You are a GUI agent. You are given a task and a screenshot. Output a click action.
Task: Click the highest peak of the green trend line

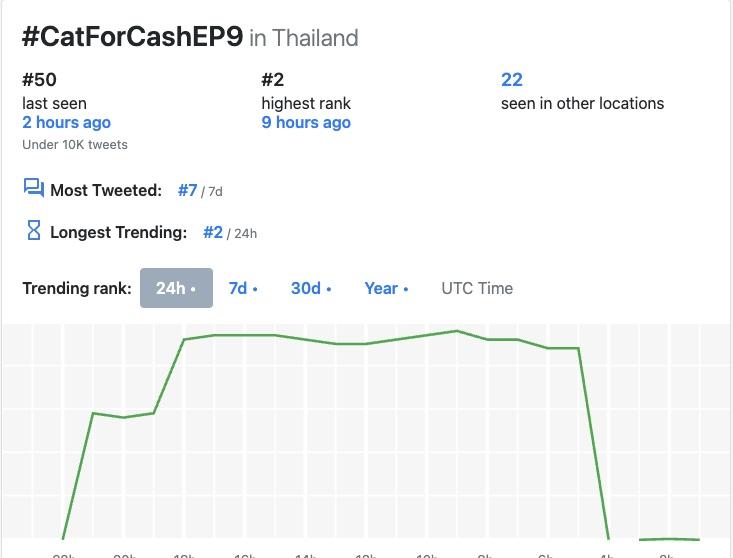pos(457,331)
